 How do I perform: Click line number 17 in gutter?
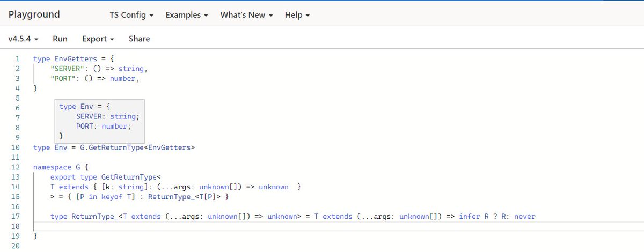click(16, 217)
